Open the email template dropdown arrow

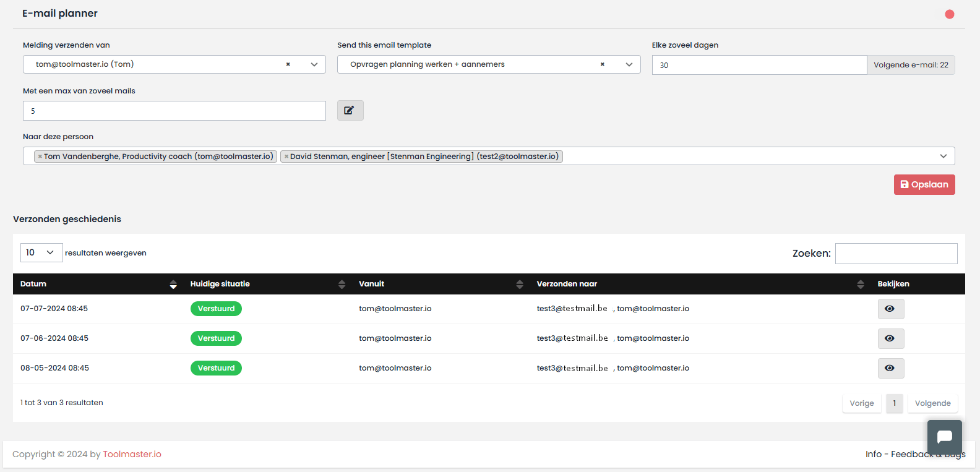click(x=629, y=64)
